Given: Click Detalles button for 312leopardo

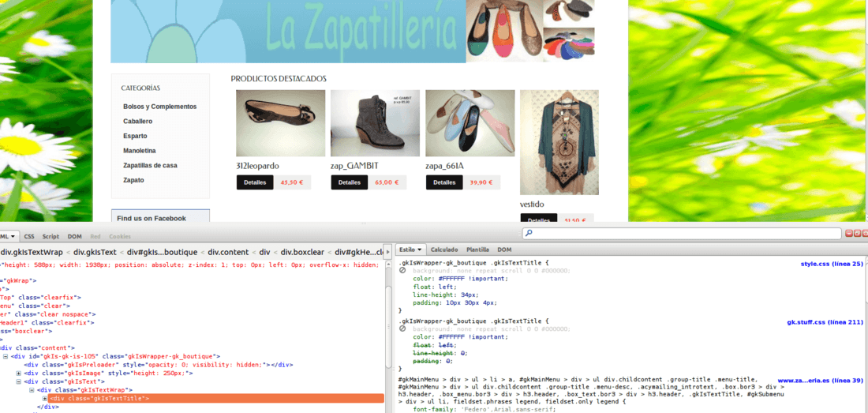Looking at the screenshot, I should pyautogui.click(x=255, y=182).
